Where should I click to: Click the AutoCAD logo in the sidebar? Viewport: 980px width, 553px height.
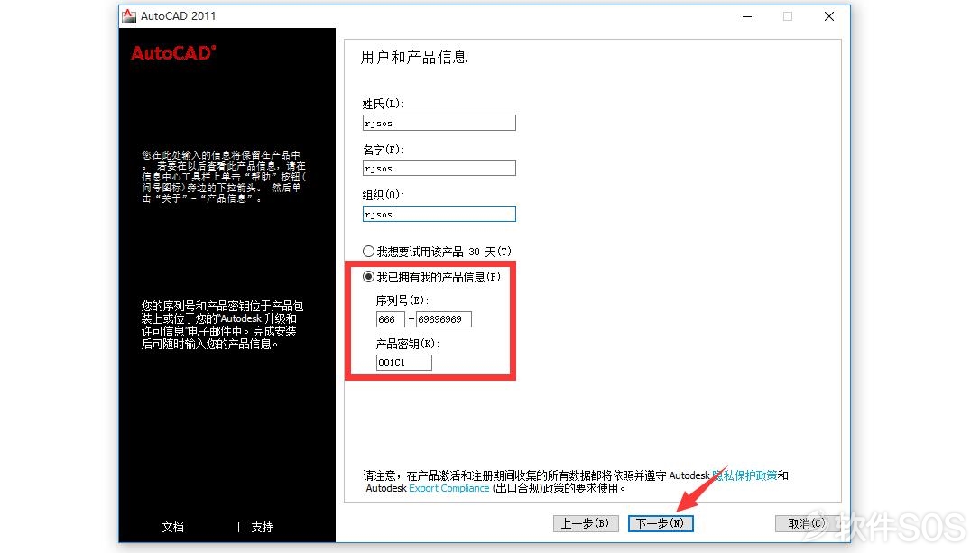[174, 53]
